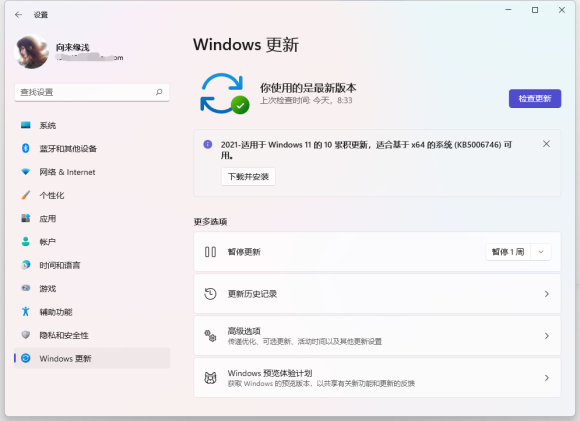
Task: Navigate to 网络 & Internet label
Action: 67,172
